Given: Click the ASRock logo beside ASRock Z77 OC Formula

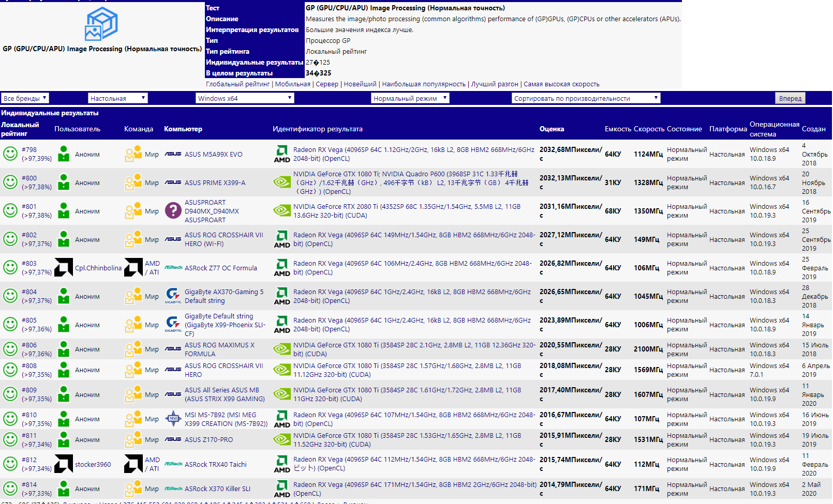Looking at the screenshot, I should point(173,268).
